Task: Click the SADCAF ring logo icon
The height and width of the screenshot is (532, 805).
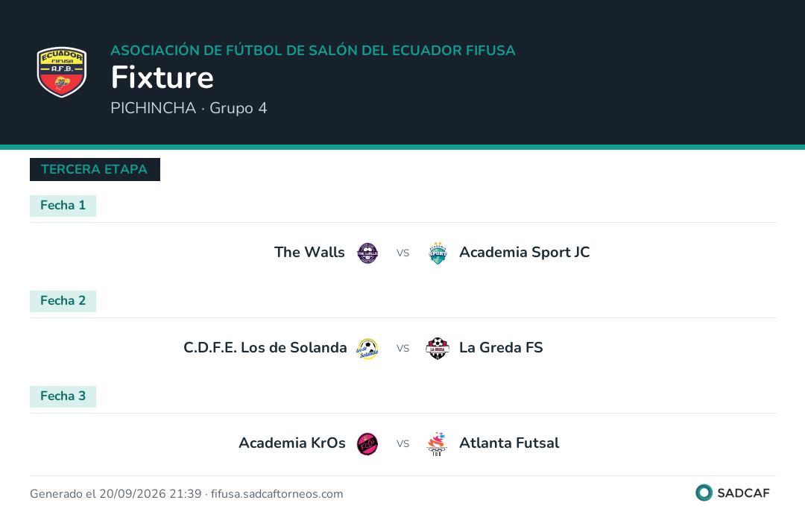Action: tap(704, 493)
